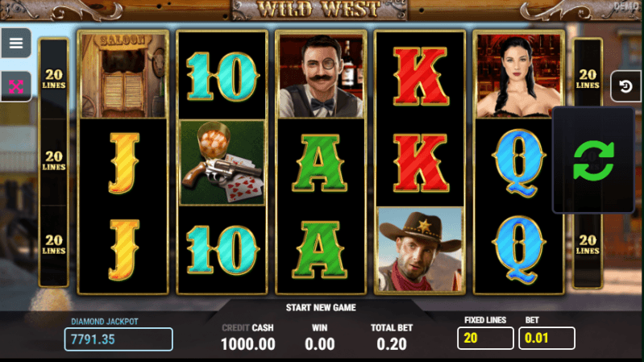This screenshot has height=362, width=644.
Task: Click the saloon doors symbol
Action: [123, 76]
